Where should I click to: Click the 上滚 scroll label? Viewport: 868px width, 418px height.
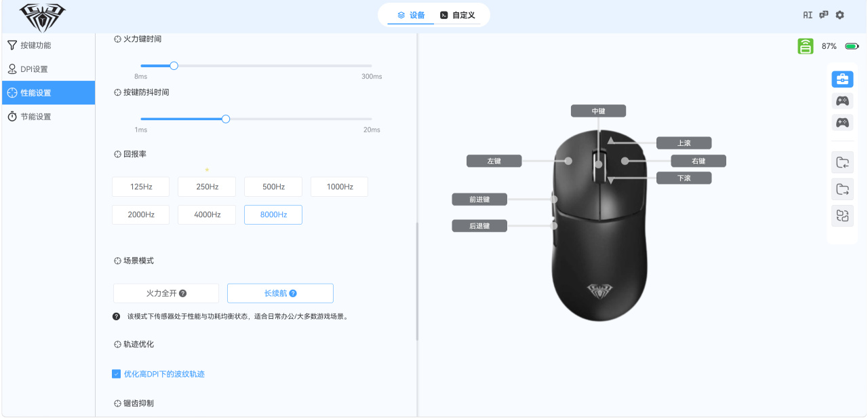click(684, 142)
